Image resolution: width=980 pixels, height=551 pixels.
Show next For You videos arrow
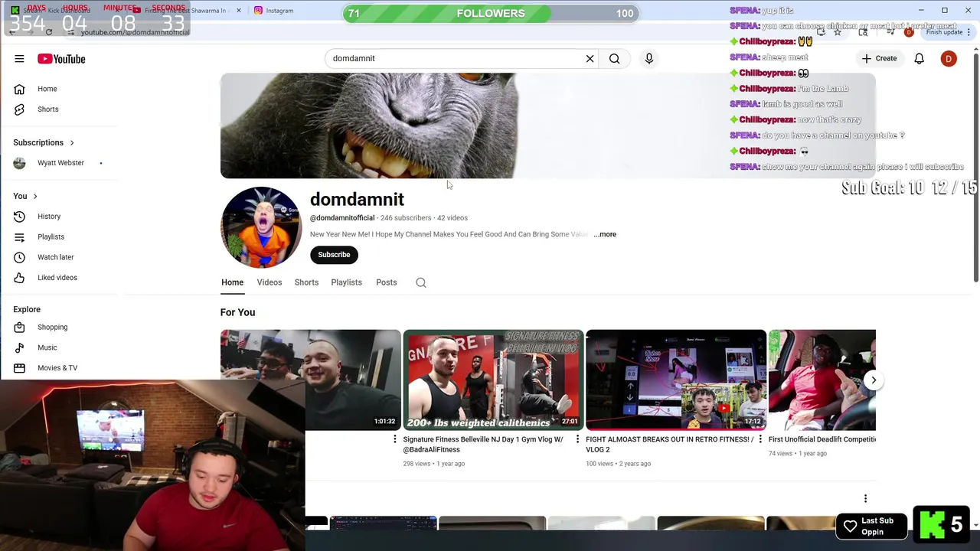tap(874, 380)
